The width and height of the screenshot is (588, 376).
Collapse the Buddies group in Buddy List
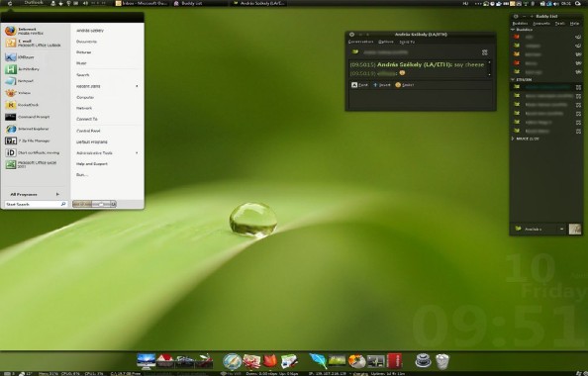pyautogui.click(x=513, y=30)
